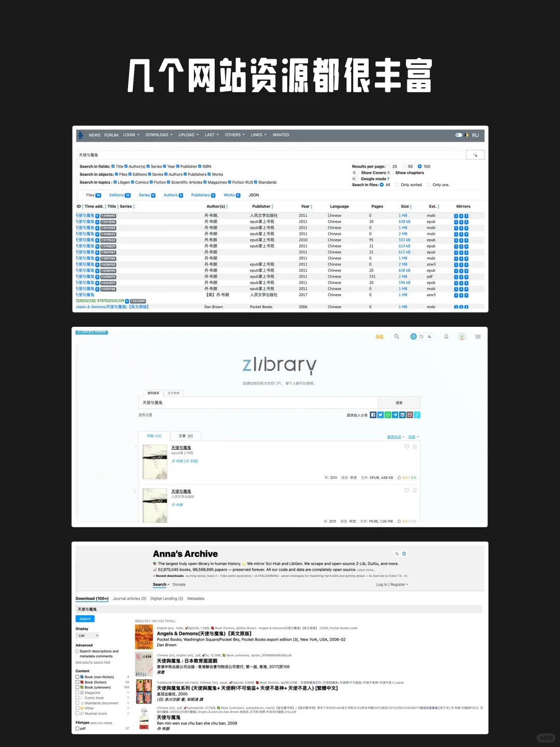This screenshot has width=560, height=747.
Task: Select the Z-Library light theme sun icon
Action: (413, 337)
